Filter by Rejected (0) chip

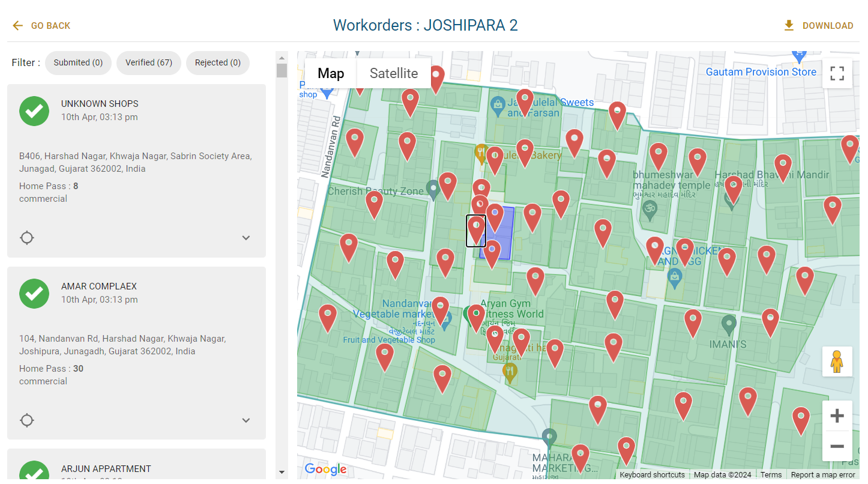218,62
